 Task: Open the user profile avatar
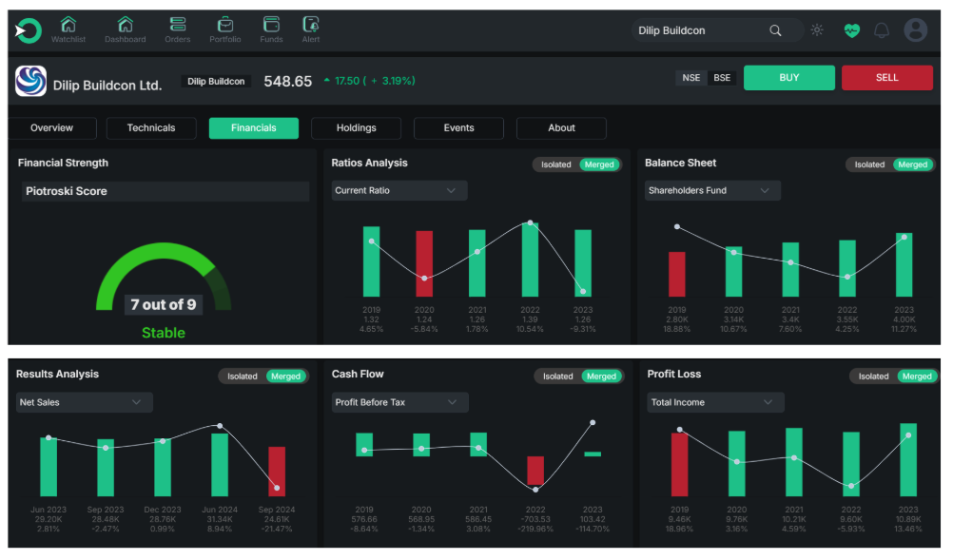[915, 29]
